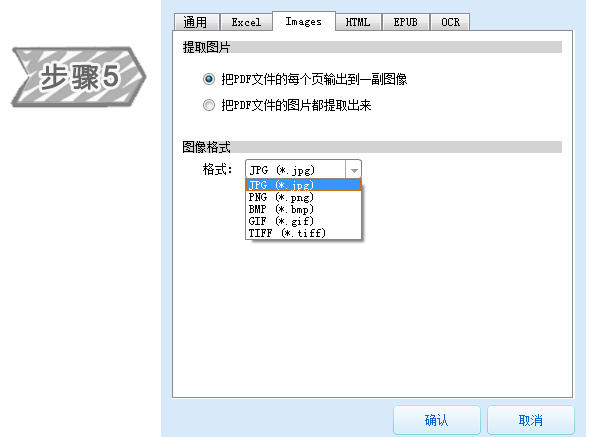Screen dimensions: 596x437
Task: Choose BMP (*.bmp) from the list
Action: (x=303, y=209)
